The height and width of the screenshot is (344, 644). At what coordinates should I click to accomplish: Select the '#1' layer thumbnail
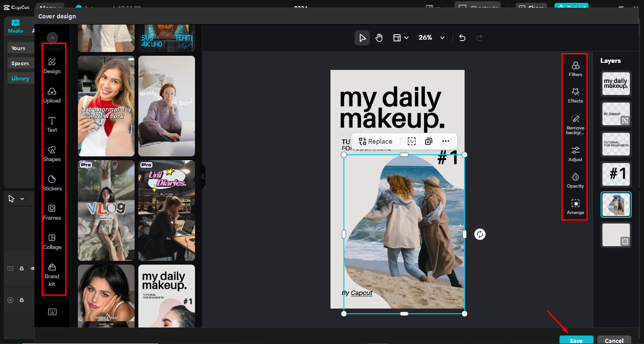pos(616,174)
